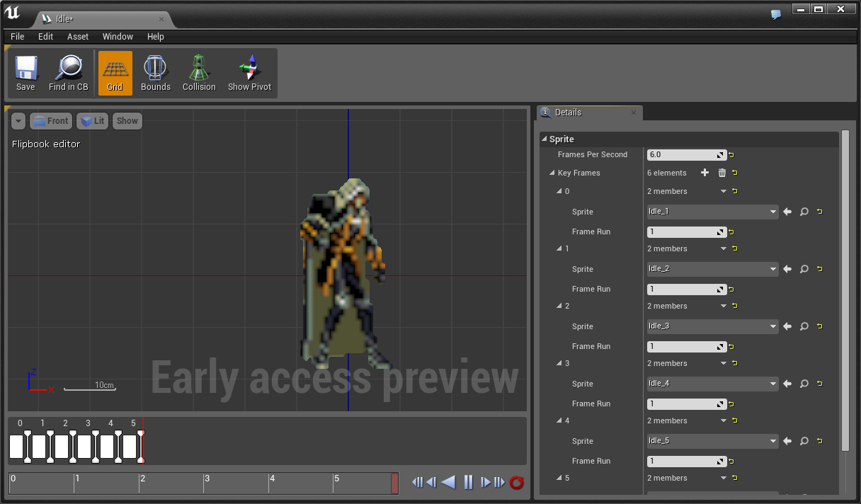Screen dimensions: 861x504
Task: Select the Save asset icon
Action: pyautogui.click(x=25, y=72)
